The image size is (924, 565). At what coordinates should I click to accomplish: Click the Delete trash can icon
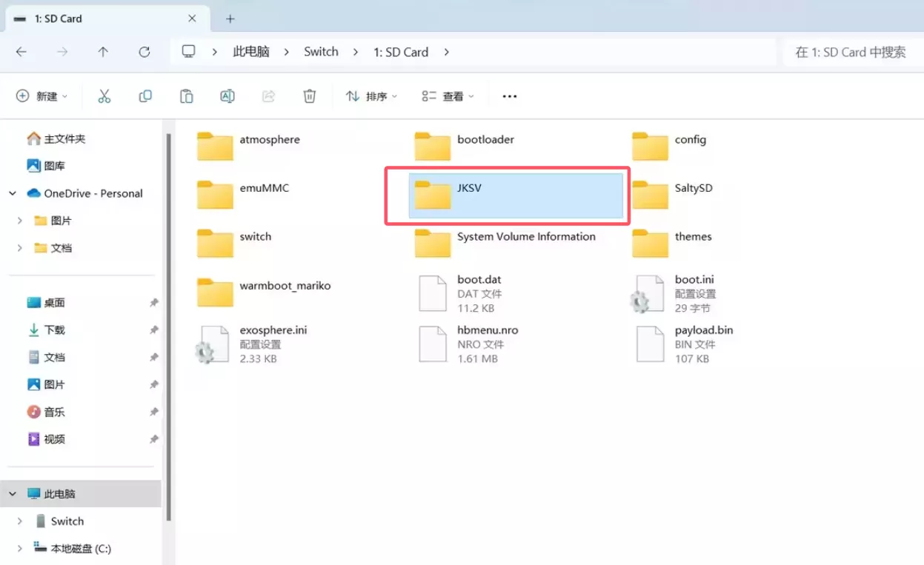click(x=310, y=96)
